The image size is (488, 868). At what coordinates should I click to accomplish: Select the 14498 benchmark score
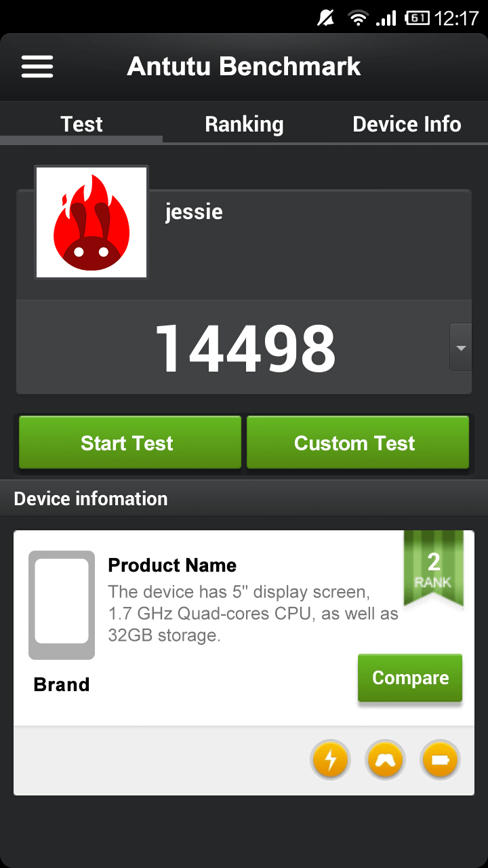point(244,347)
